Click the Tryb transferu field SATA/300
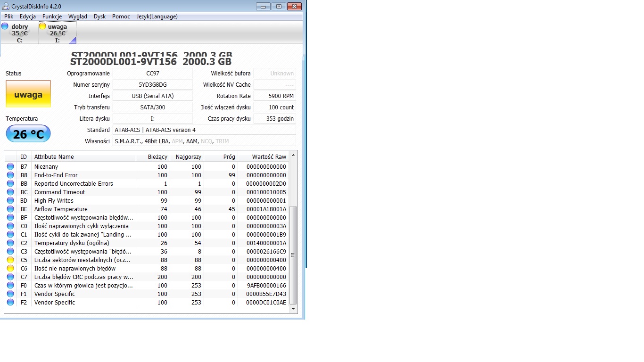This screenshot has height=362, width=644. pyautogui.click(x=153, y=107)
